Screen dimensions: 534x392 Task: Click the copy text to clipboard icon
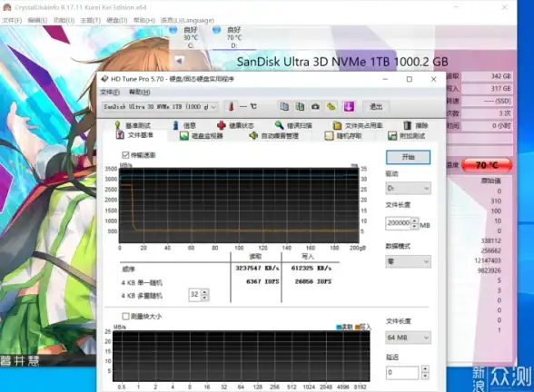(284, 106)
